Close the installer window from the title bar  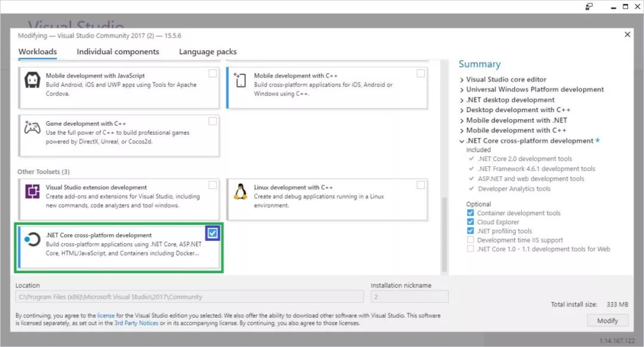point(637,7)
